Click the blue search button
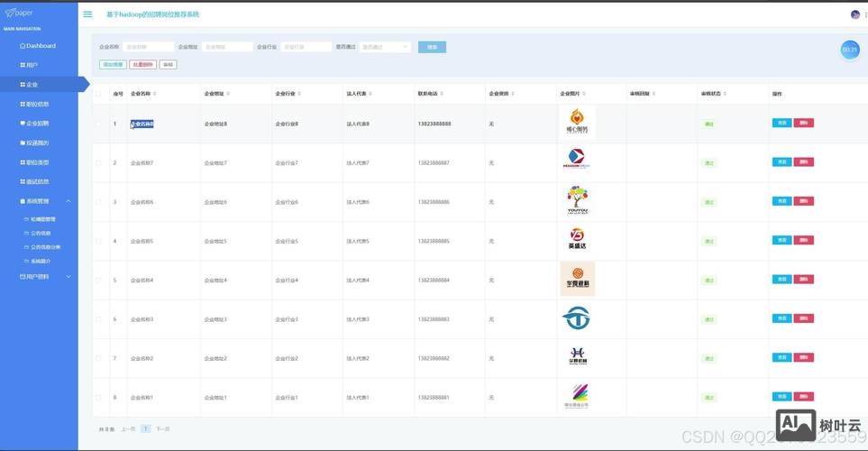 coord(432,47)
